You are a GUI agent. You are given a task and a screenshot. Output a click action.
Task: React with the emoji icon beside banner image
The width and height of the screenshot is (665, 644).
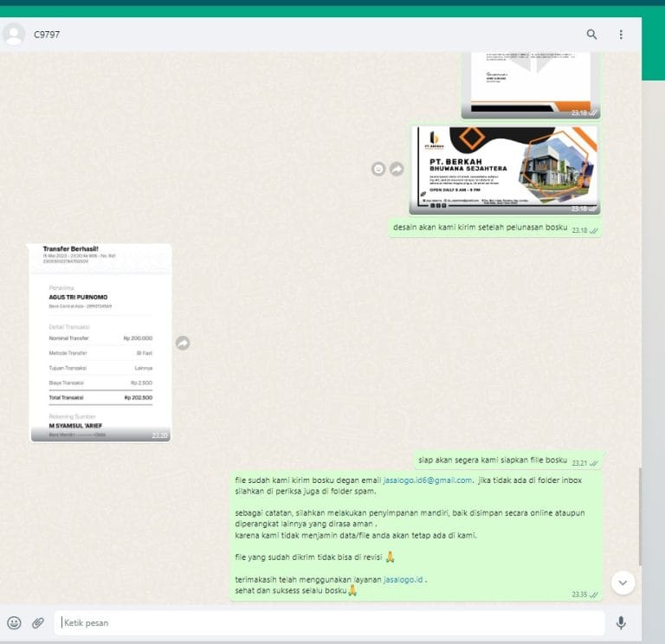pyautogui.click(x=378, y=169)
